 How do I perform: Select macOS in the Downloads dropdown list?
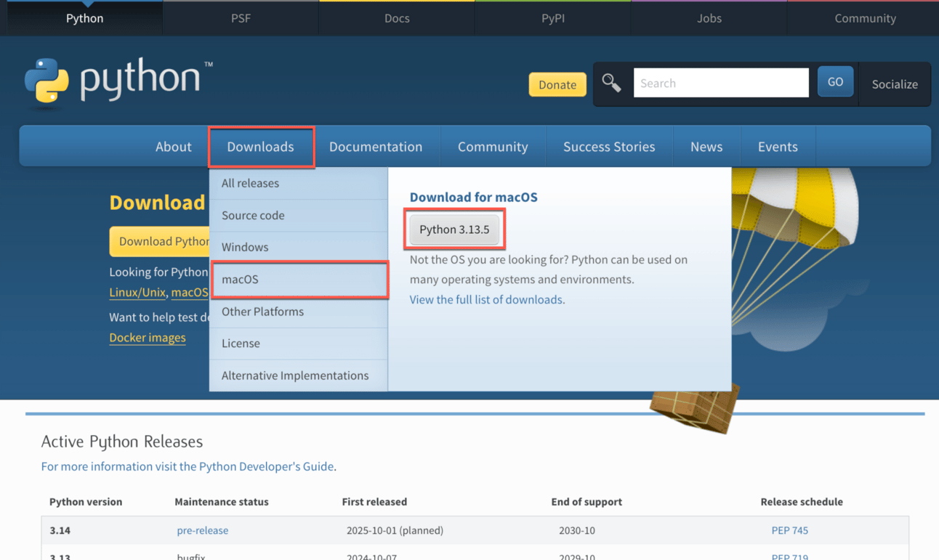[x=299, y=280]
